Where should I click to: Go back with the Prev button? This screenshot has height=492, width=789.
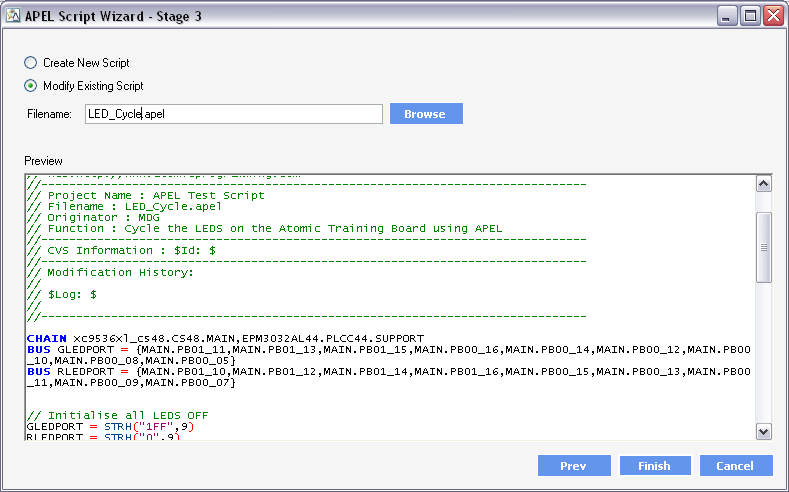coord(573,466)
